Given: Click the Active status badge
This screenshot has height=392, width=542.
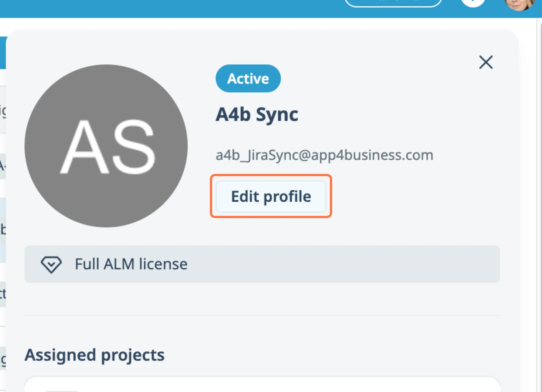Looking at the screenshot, I should [x=248, y=78].
